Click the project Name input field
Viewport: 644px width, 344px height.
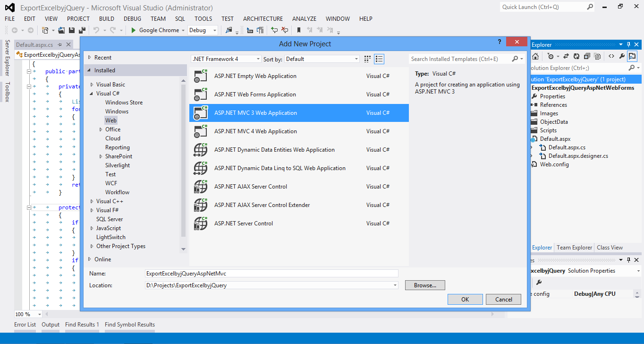(271, 274)
